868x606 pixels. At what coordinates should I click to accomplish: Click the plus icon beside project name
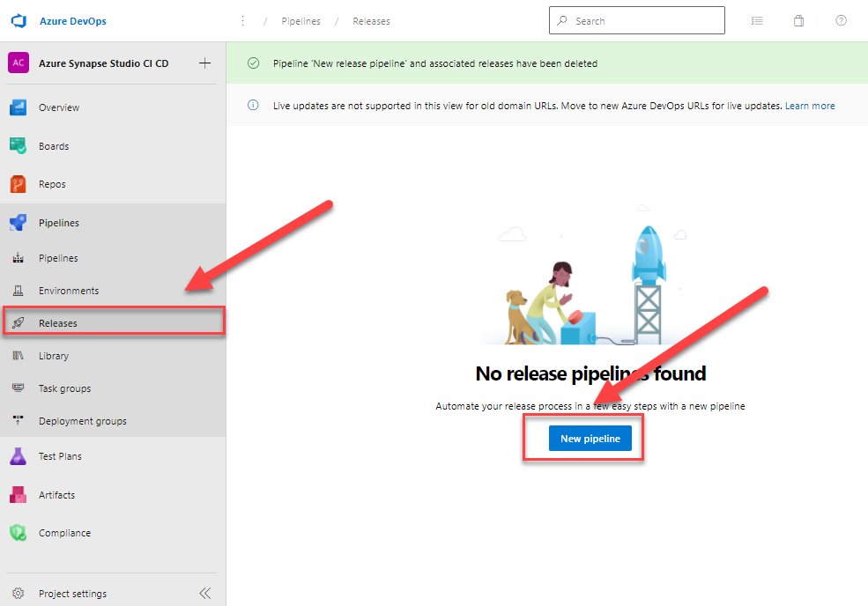(x=204, y=63)
